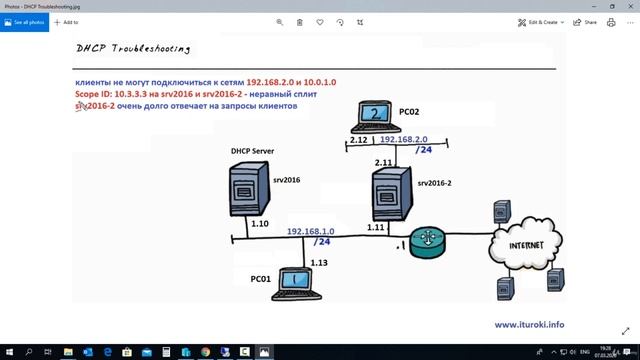
Task: Click the 192.168.2.0 address above the diagram segment
Action: [x=404, y=140]
